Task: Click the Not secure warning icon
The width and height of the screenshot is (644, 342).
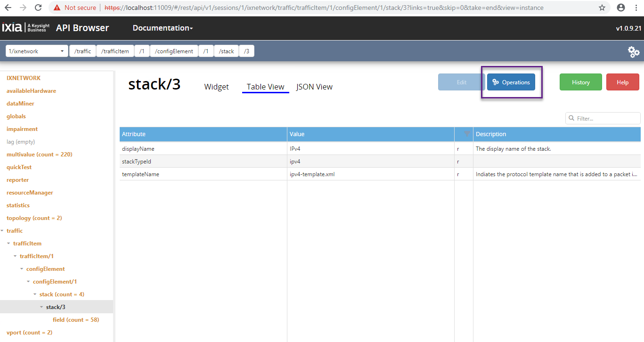Action: (57, 8)
